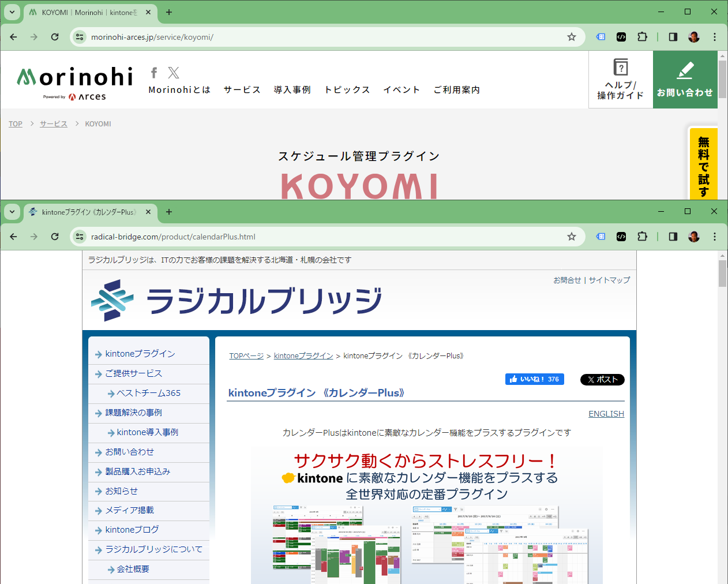Click the code-brackets extension icon in KOYOMI window

click(621, 37)
